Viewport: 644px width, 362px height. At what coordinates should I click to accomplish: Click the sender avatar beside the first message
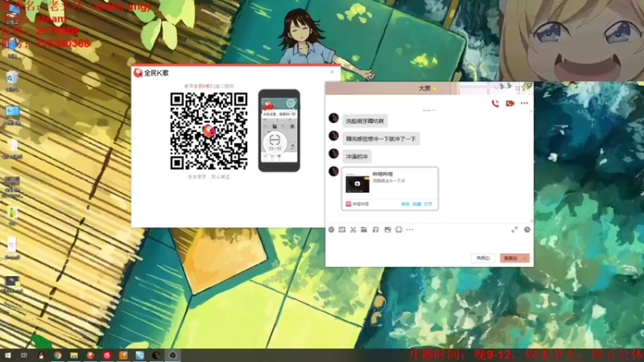pos(333,117)
